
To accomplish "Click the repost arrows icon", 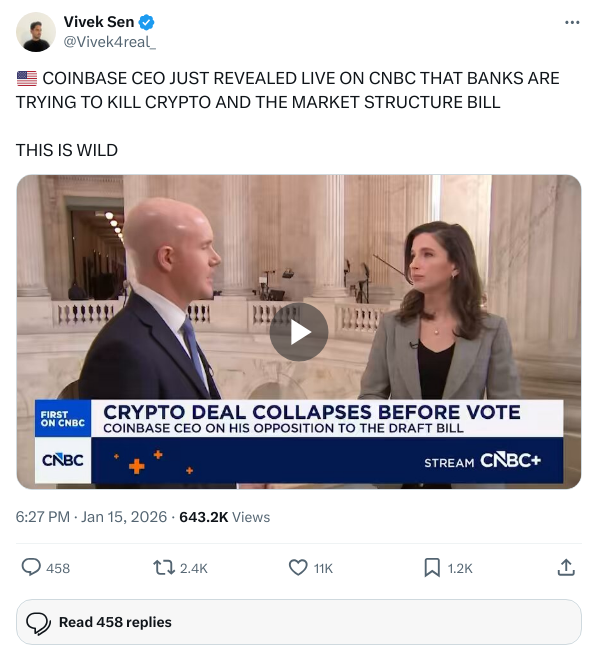I will coord(164,568).
